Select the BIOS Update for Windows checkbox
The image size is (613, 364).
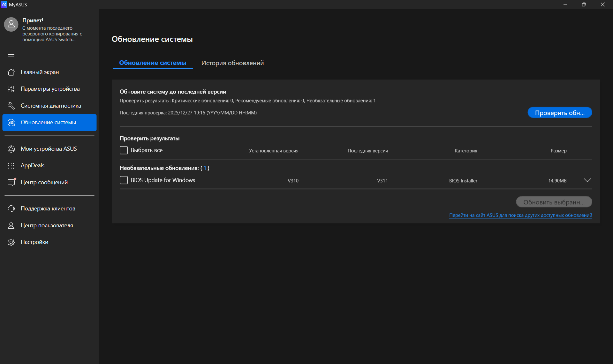point(124,180)
